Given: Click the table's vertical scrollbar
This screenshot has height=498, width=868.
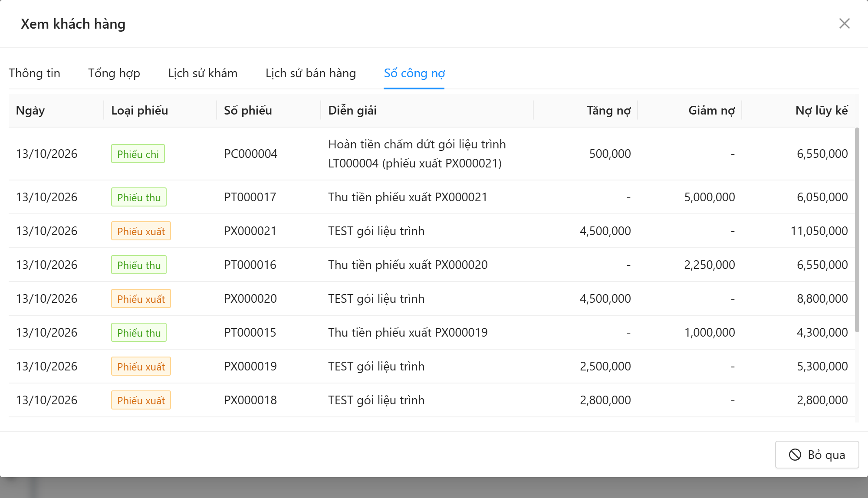Looking at the screenshot, I should 857,230.
